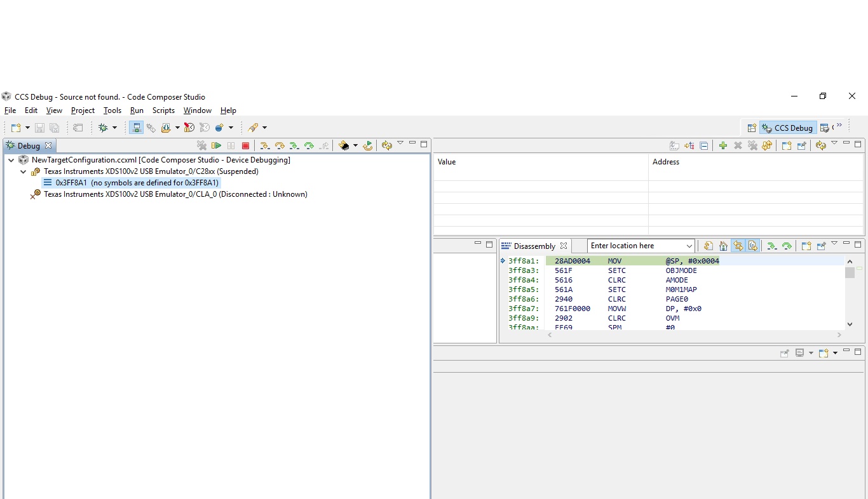Image resolution: width=868 pixels, height=499 pixels.
Task: Click the Reset CPU chip icon
Action: [344, 145]
